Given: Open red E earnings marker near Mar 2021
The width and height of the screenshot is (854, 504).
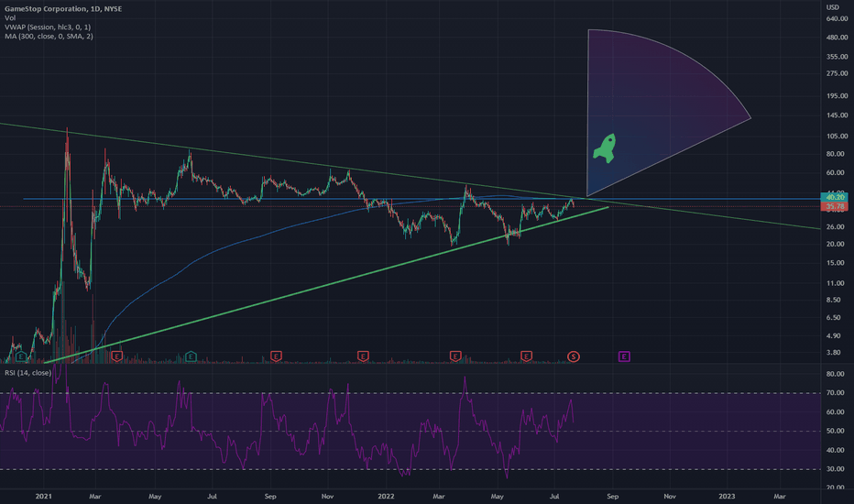Looking at the screenshot, I should 116,356.
